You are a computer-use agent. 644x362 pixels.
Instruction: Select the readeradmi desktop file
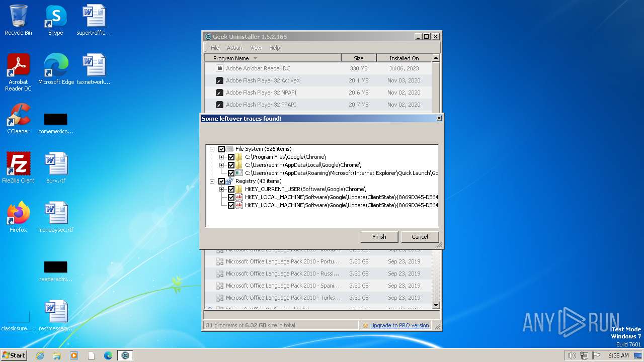tap(56, 271)
